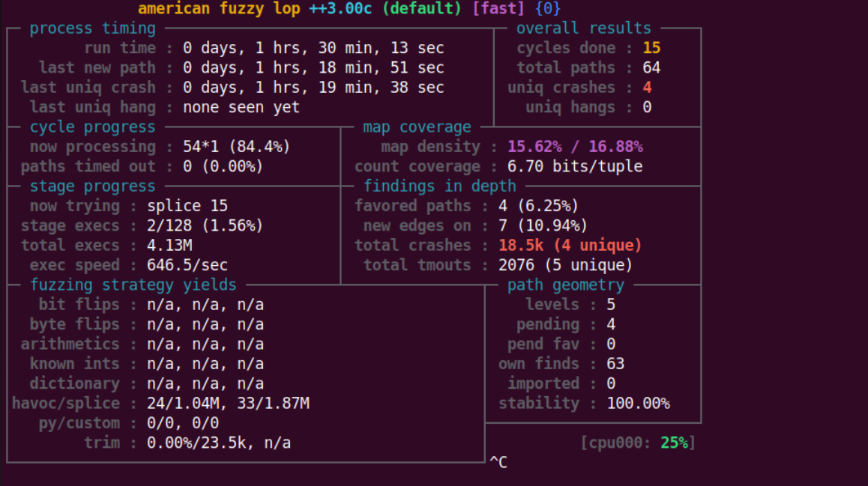
Task: Click the 'findings in depth' section header
Action: pos(440,186)
